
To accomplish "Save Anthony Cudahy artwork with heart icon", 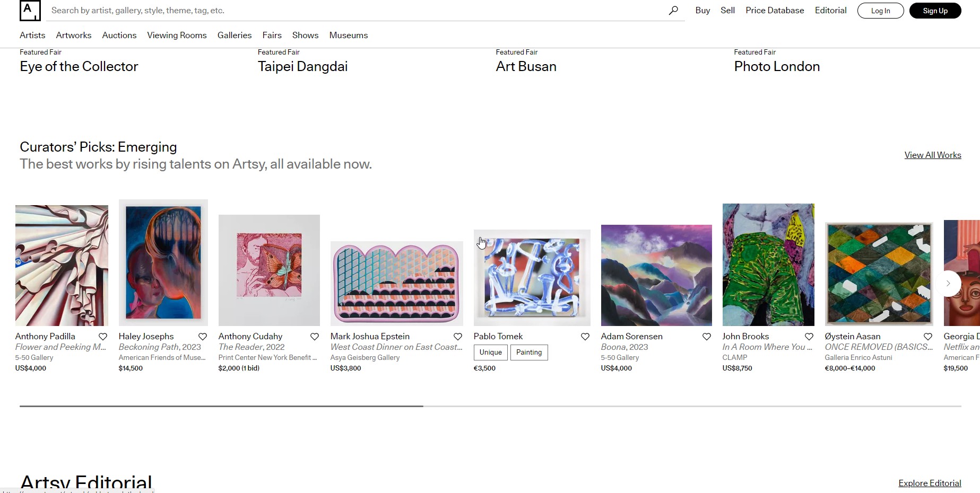I will coord(315,337).
